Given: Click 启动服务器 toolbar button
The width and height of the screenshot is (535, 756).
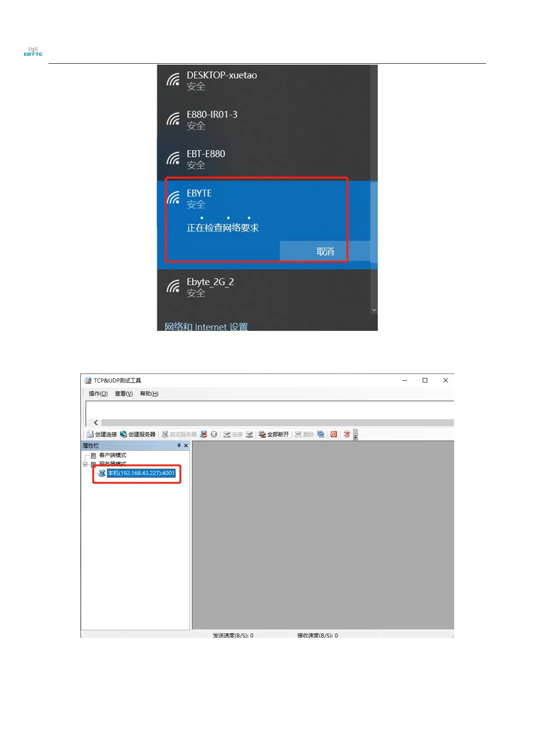Looking at the screenshot, I should pyautogui.click(x=179, y=434).
